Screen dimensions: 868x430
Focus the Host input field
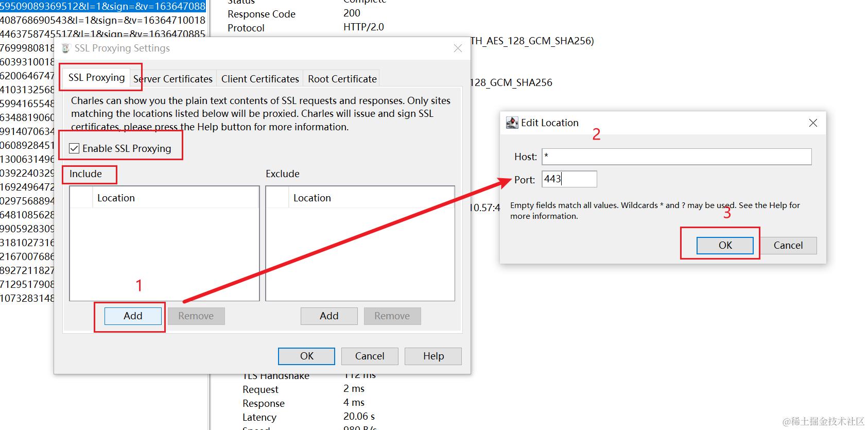(x=676, y=157)
